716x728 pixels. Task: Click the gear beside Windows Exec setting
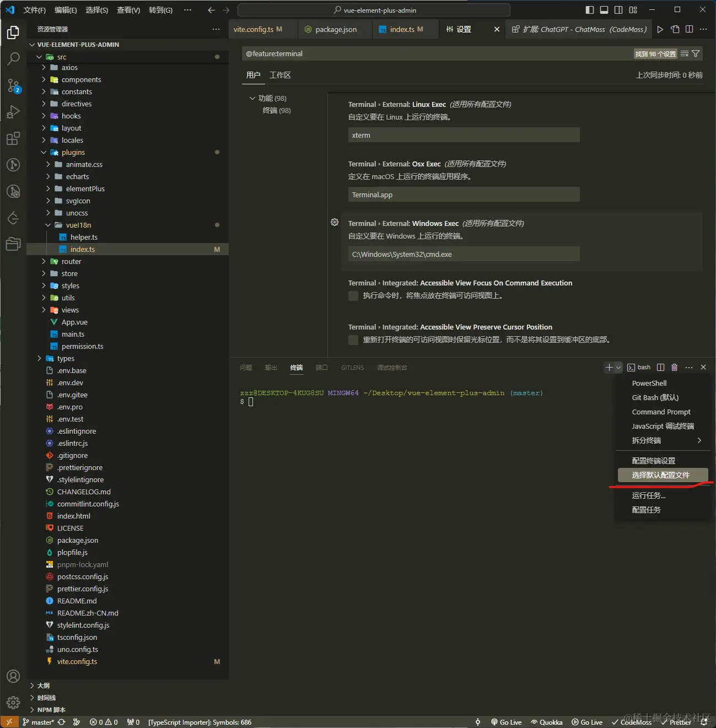335,222
